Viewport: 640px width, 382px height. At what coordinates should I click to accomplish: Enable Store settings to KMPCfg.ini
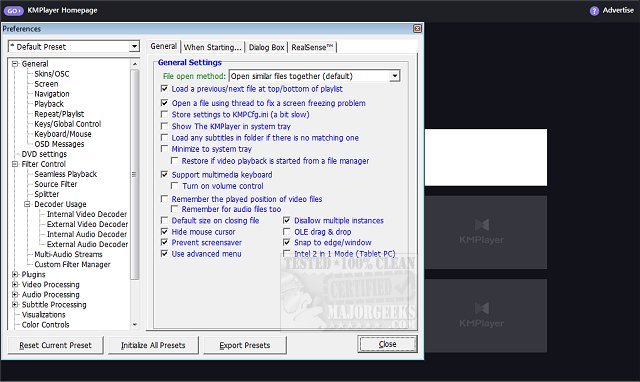tap(164, 114)
